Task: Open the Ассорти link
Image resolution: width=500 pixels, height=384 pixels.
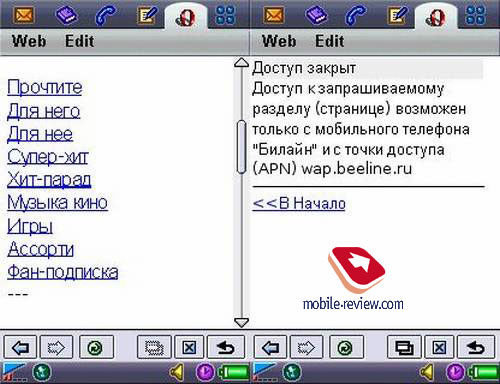Action: tap(40, 249)
